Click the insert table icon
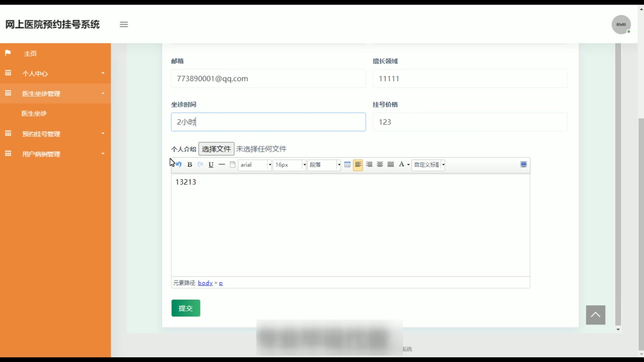 pyautogui.click(x=347, y=165)
